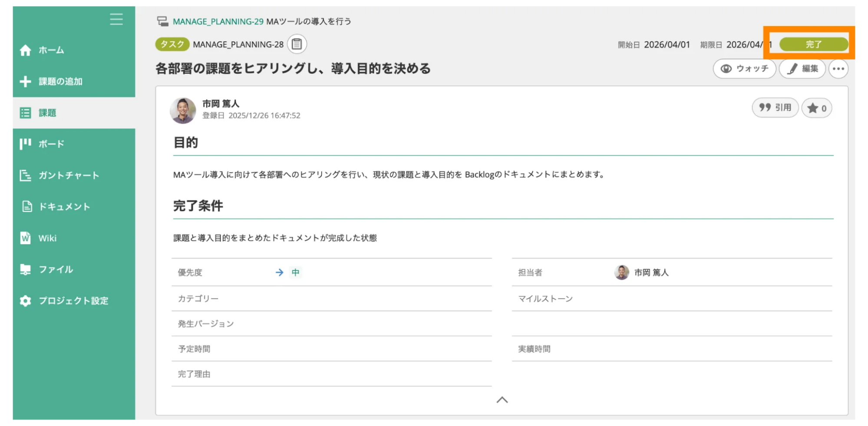Click the 編集 edit button
The height and width of the screenshot is (426, 868).
click(802, 69)
